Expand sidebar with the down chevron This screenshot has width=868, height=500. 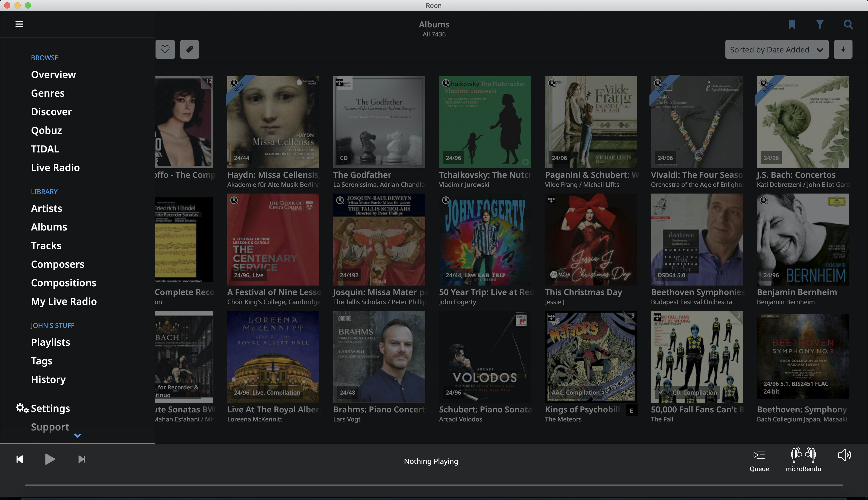78,435
